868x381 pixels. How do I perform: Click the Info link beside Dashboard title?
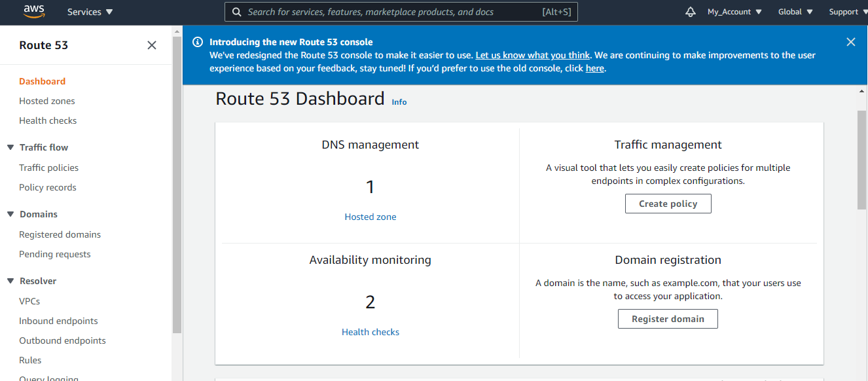[399, 102]
